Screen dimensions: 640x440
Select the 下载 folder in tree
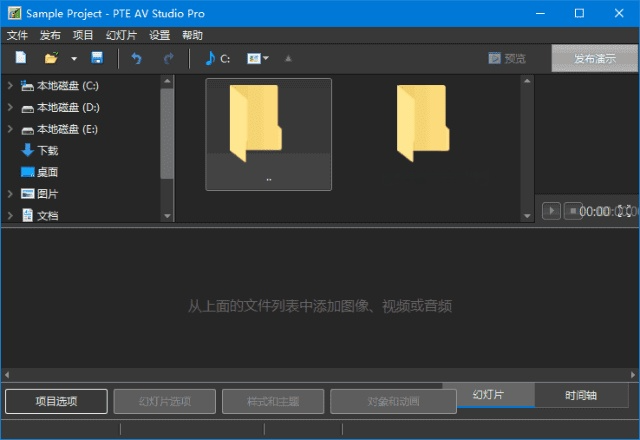(x=47, y=151)
